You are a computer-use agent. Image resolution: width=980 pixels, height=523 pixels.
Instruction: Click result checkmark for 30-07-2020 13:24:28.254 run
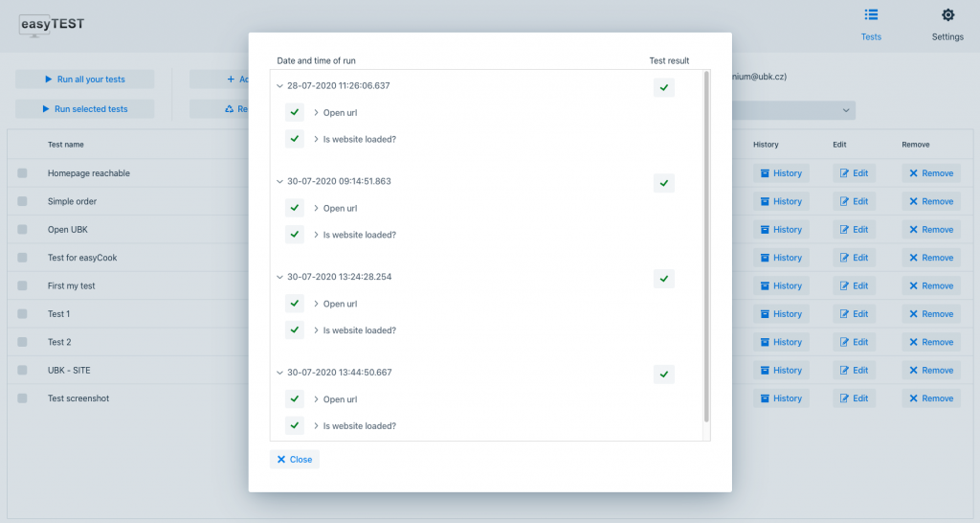(664, 279)
